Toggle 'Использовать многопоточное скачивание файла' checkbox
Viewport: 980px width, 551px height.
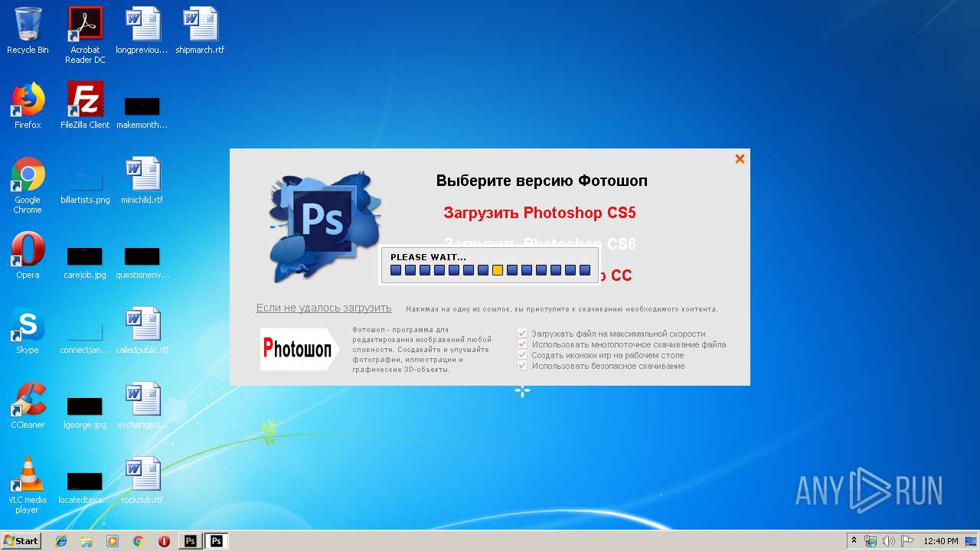pos(523,344)
